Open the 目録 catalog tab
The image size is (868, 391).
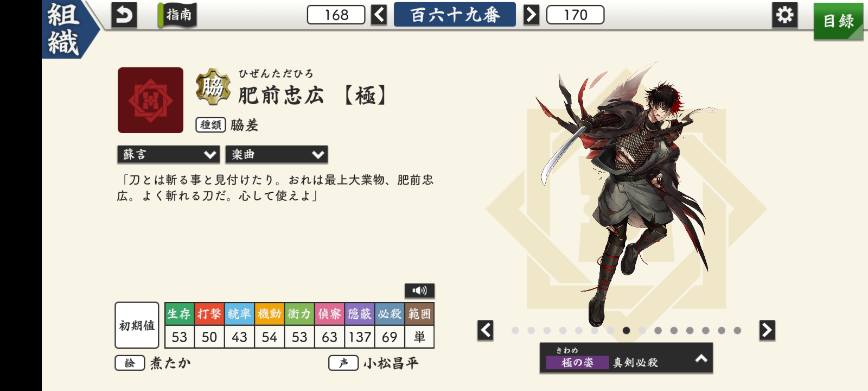tap(838, 21)
